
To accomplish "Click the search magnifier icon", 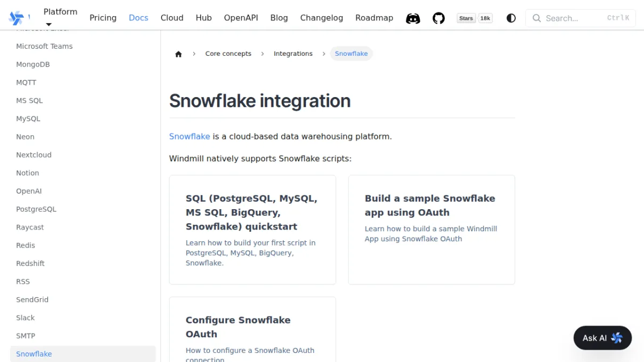I will pos(536,18).
